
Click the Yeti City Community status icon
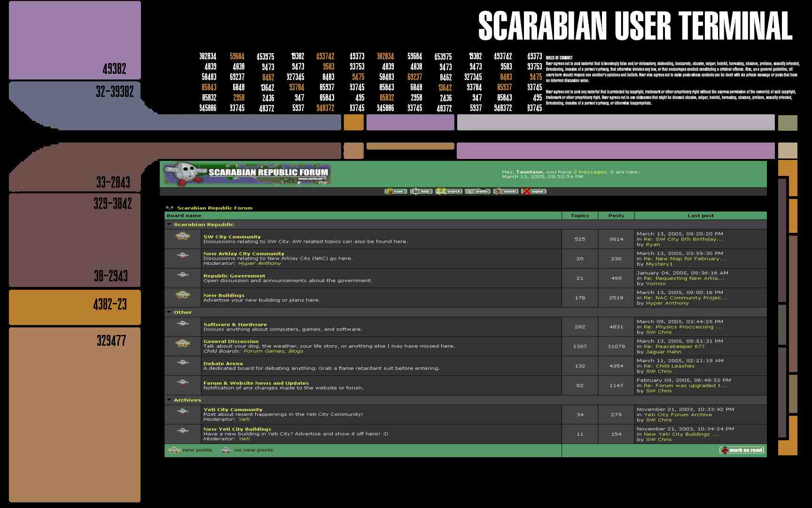point(183,411)
